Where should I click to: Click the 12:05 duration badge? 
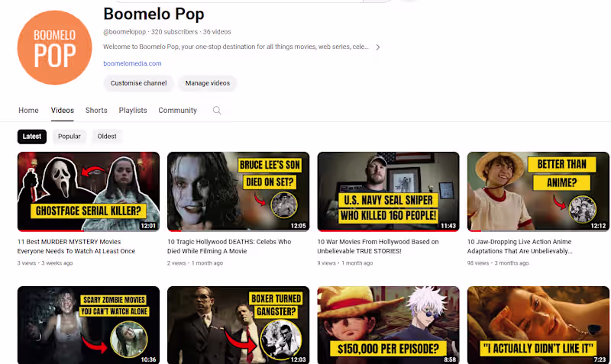pos(298,226)
